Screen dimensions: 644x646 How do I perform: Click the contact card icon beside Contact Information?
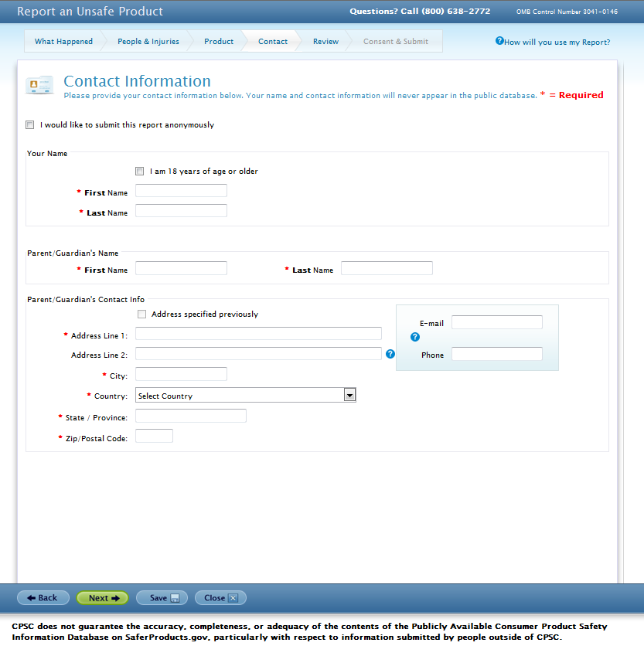[x=39, y=85]
